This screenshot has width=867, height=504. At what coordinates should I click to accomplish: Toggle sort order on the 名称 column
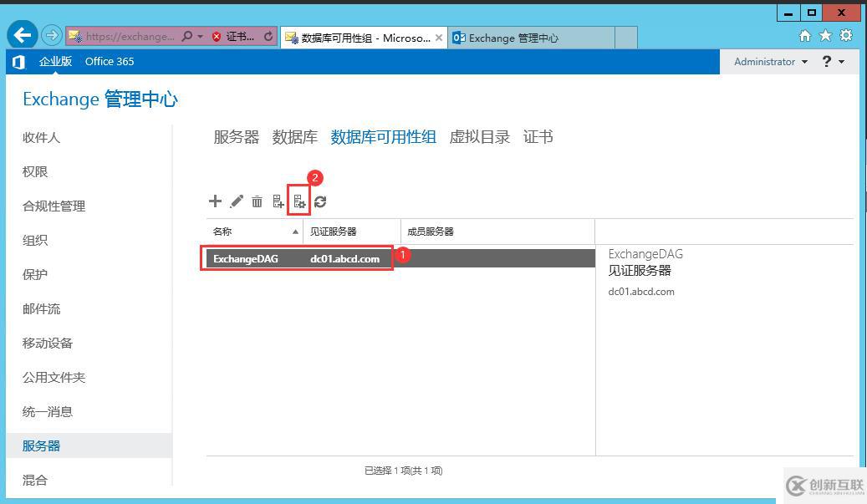(222, 232)
